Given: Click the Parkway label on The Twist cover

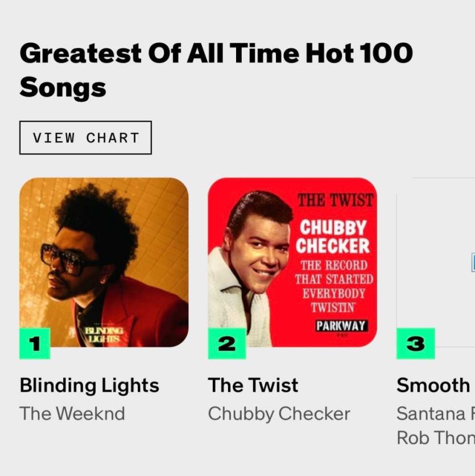Looking at the screenshot, I should (x=342, y=326).
